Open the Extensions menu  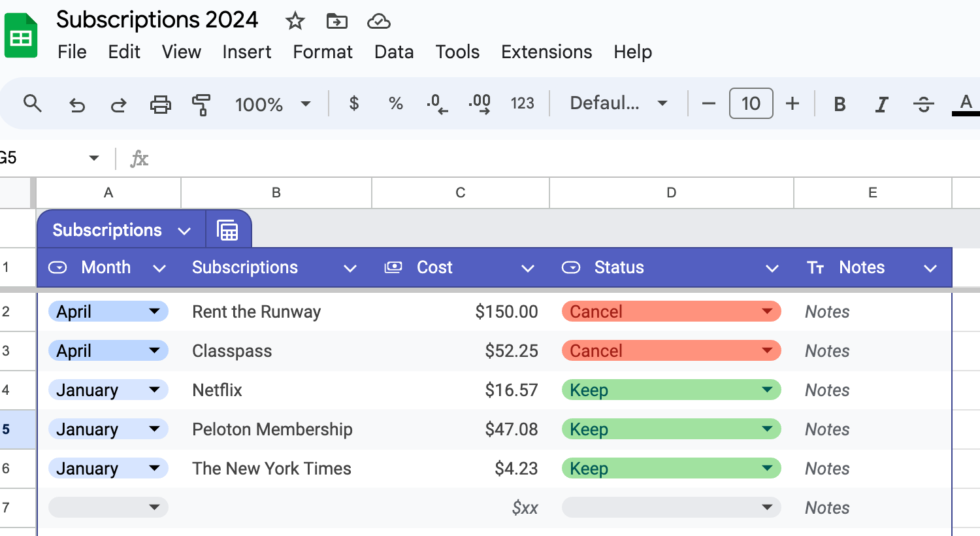546,52
